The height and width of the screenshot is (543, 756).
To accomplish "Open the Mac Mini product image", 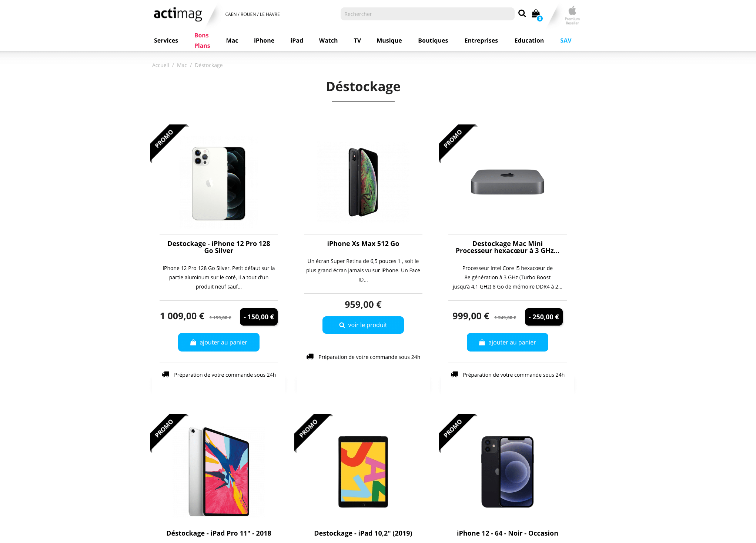I will (508, 182).
